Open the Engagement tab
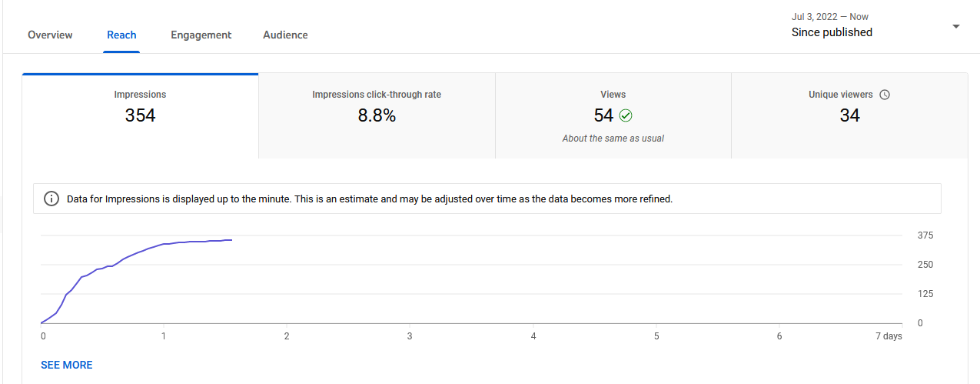The image size is (980, 384). [201, 35]
